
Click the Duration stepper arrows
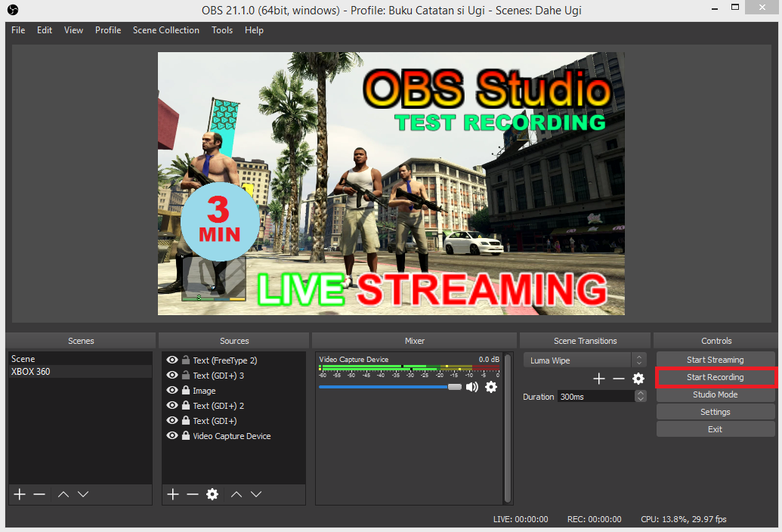tap(641, 396)
